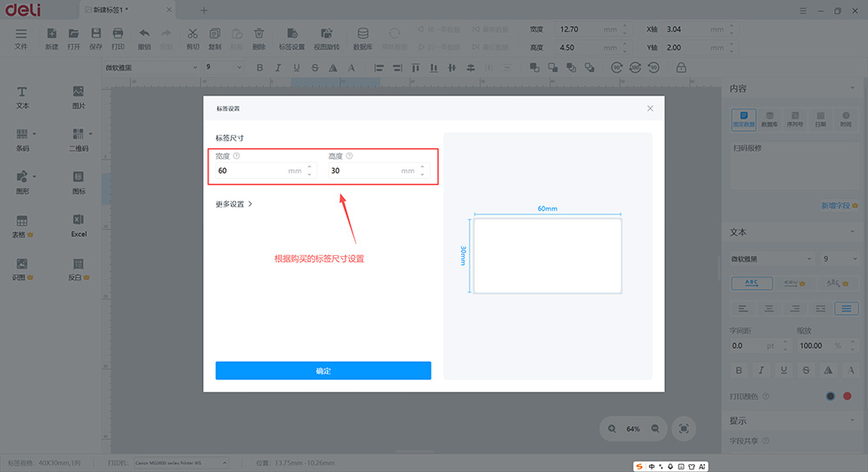The image size is (868, 472).
Task: Open font size dropdown in right 文本 panel
Action: [839, 259]
